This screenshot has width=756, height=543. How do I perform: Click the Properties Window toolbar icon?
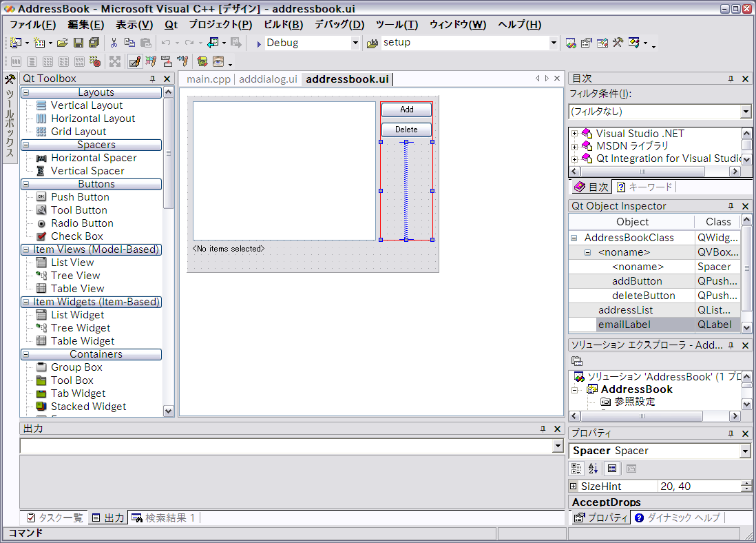pyautogui.click(x=587, y=43)
